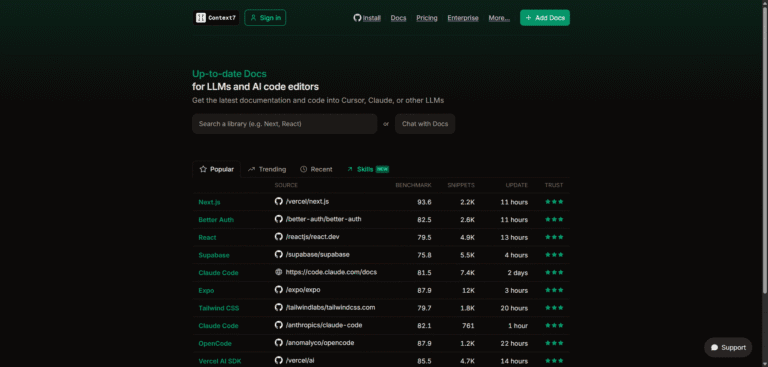Open the Better Auth library
Viewport: 768px width, 367px height.
tap(216, 220)
